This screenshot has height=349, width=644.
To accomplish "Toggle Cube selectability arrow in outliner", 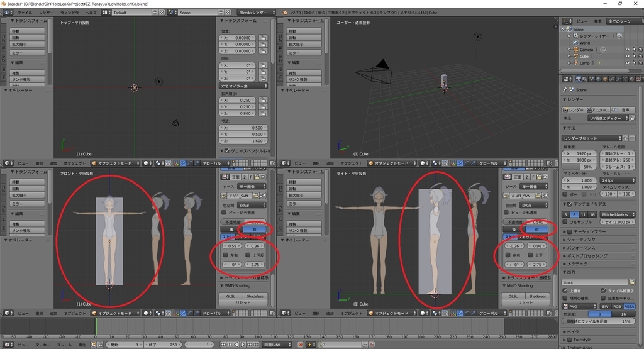I will coord(634,56).
